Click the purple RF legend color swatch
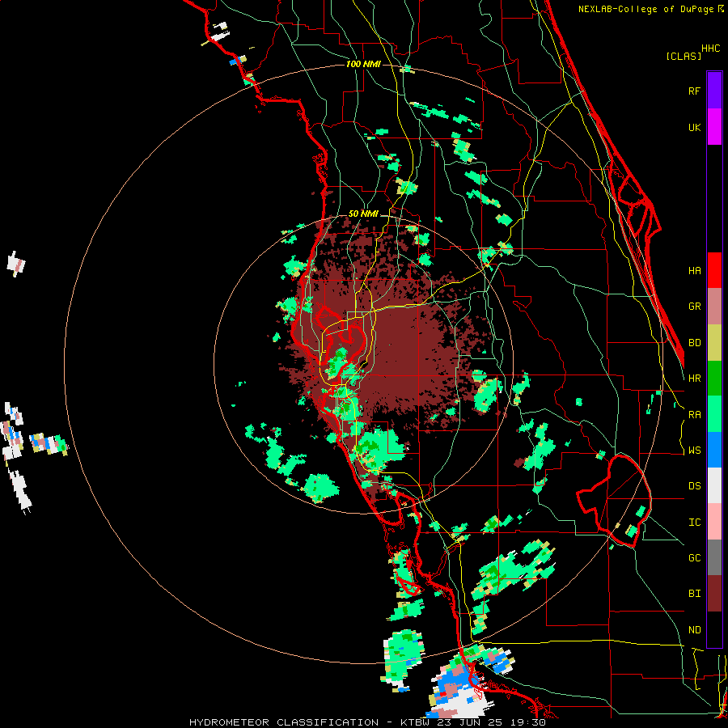This screenshot has height=728, width=728. [x=714, y=91]
